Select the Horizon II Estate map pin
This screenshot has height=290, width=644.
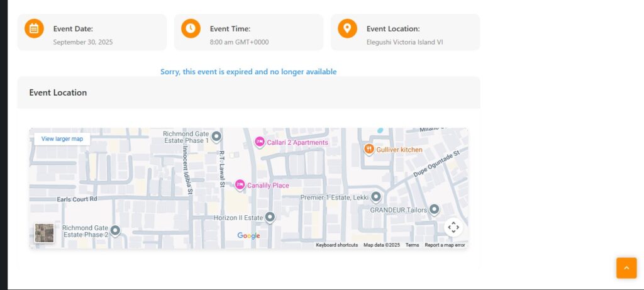(x=270, y=217)
